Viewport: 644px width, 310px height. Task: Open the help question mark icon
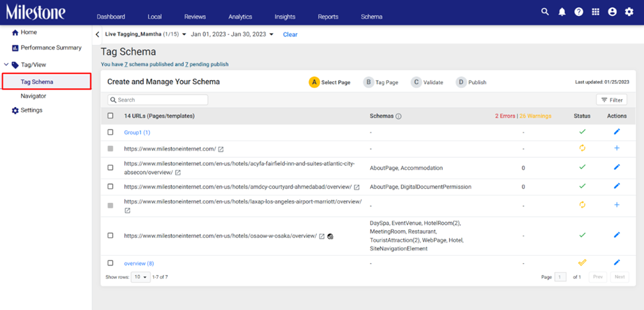579,12
